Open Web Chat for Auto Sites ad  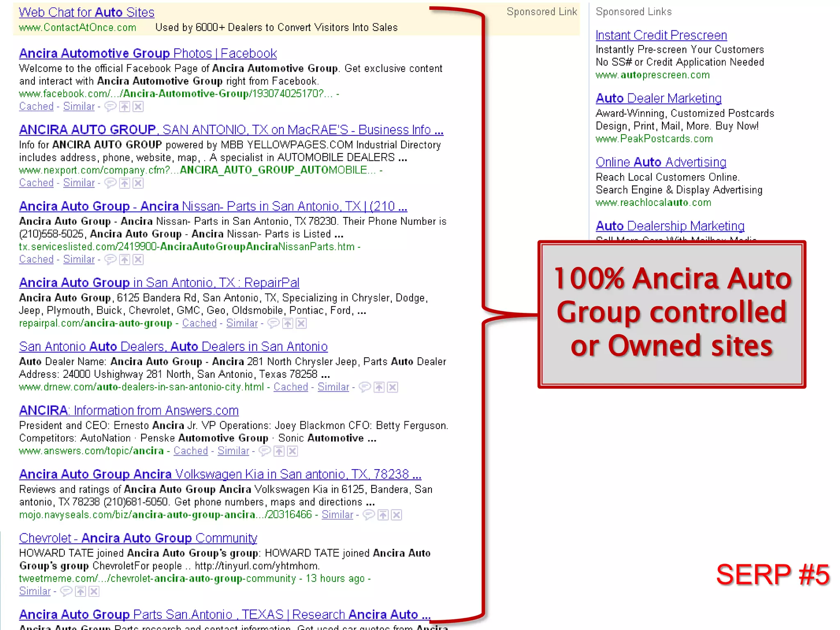point(87,12)
